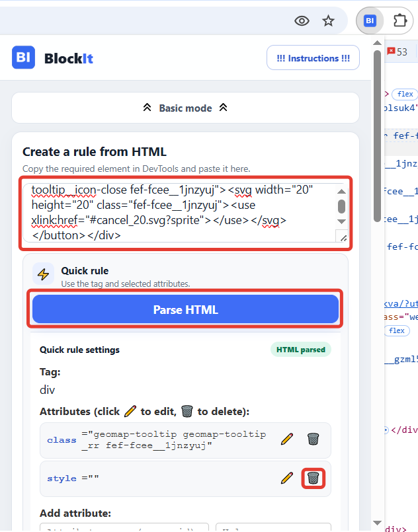Screen dimensions: 418x532
Task: Bookmark the page with the star icon
Action: tap(328, 21)
